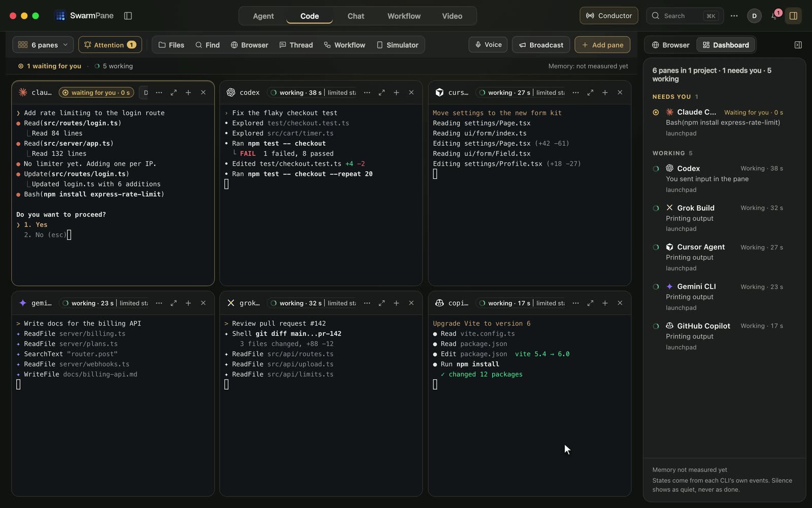
Task: Open more options in the gemini pane
Action: [x=159, y=303]
